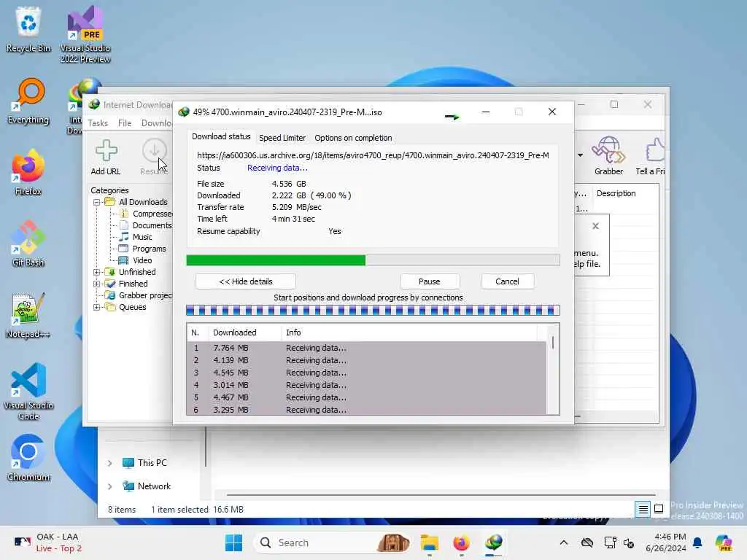The width and height of the screenshot is (747, 560).
Task: Click Resume icon in IDM toolbar
Action: point(154,157)
